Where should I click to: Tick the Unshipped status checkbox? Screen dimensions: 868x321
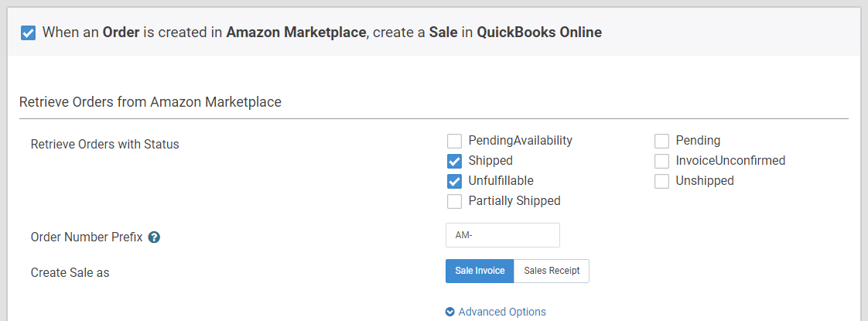661,181
